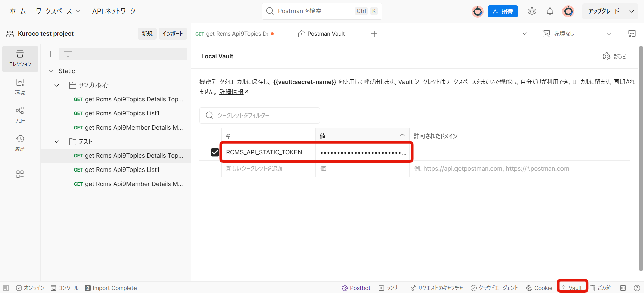Click the 新規 button

[147, 34]
